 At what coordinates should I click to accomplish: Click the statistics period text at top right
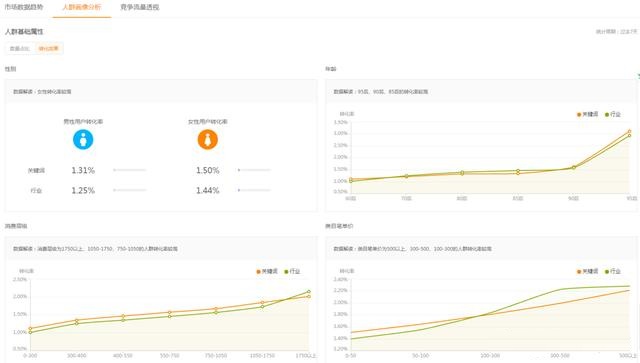pyautogui.click(x=616, y=31)
